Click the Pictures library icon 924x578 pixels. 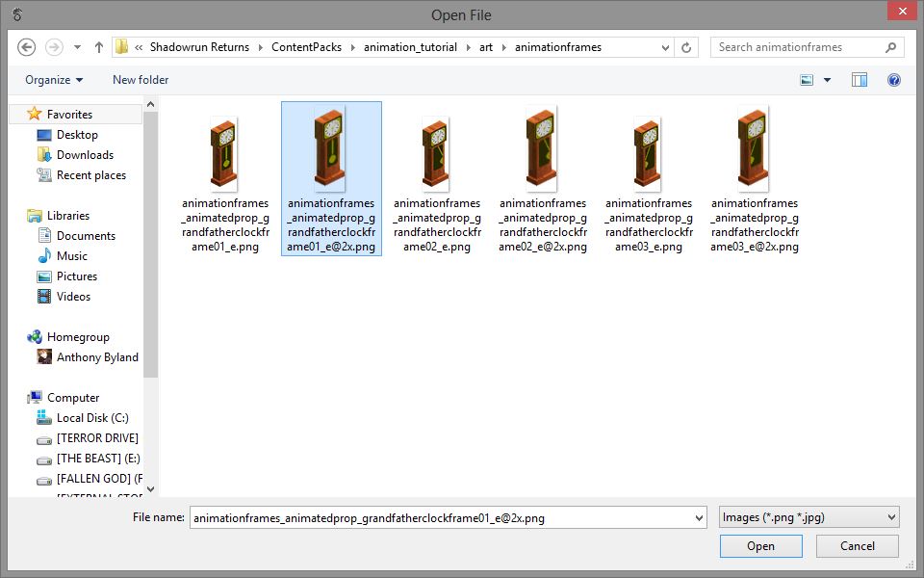click(x=44, y=276)
